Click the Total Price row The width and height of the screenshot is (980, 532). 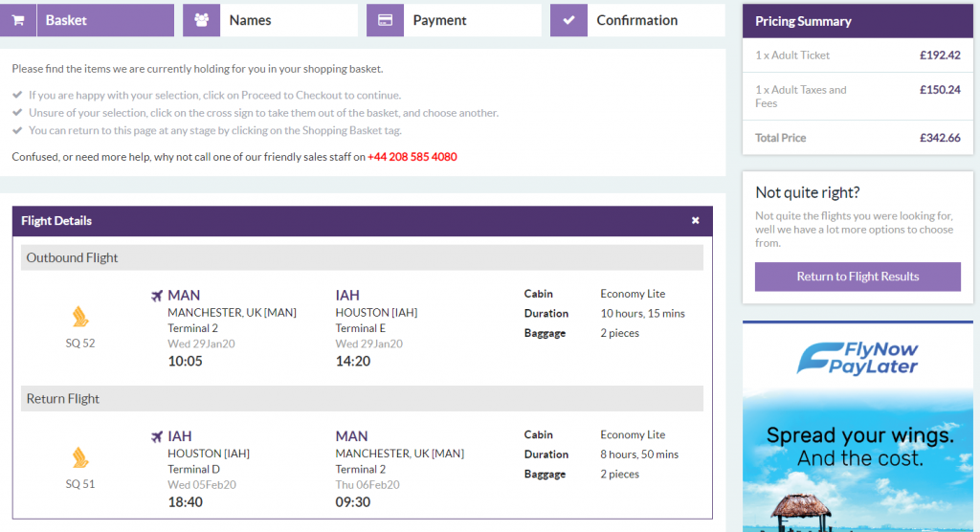point(857,138)
